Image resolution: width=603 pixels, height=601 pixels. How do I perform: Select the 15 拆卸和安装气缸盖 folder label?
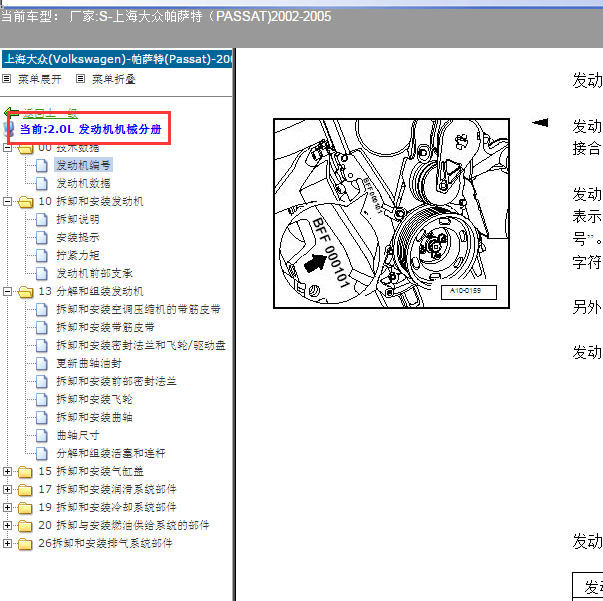(91, 471)
